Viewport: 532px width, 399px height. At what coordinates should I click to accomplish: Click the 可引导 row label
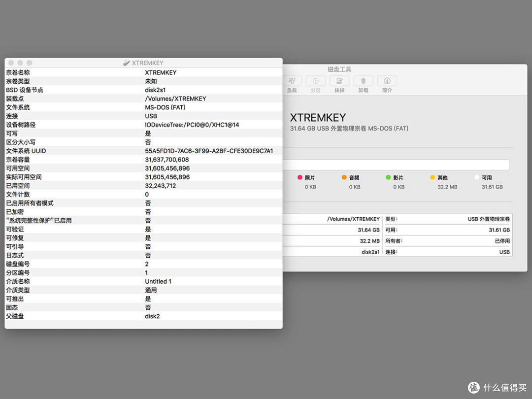coord(15,247)
